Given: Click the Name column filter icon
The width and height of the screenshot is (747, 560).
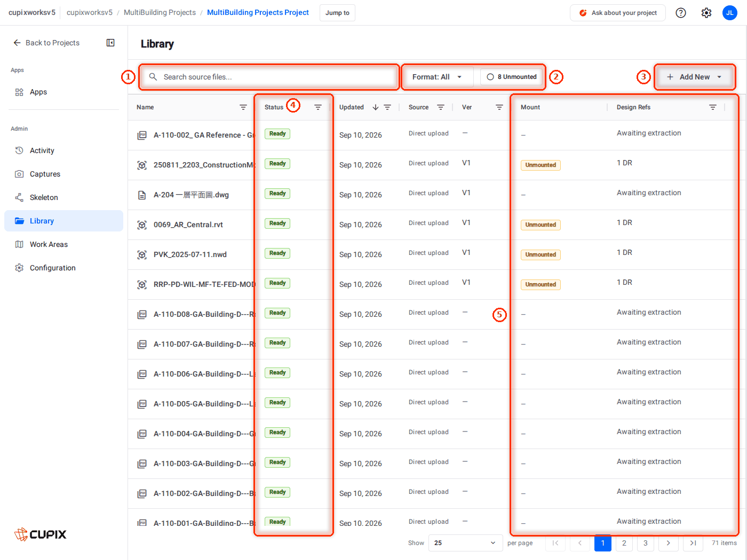Looking at the screenshot, I should point(243,107).
